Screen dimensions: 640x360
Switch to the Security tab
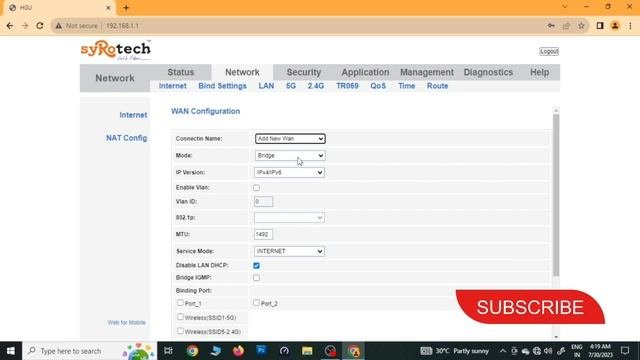point(304,72)
